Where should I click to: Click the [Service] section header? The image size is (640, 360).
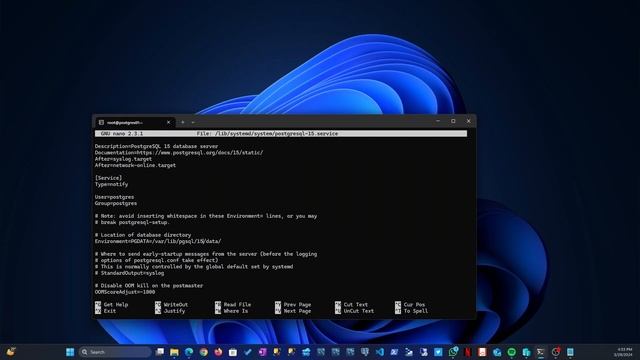(108, 178)
